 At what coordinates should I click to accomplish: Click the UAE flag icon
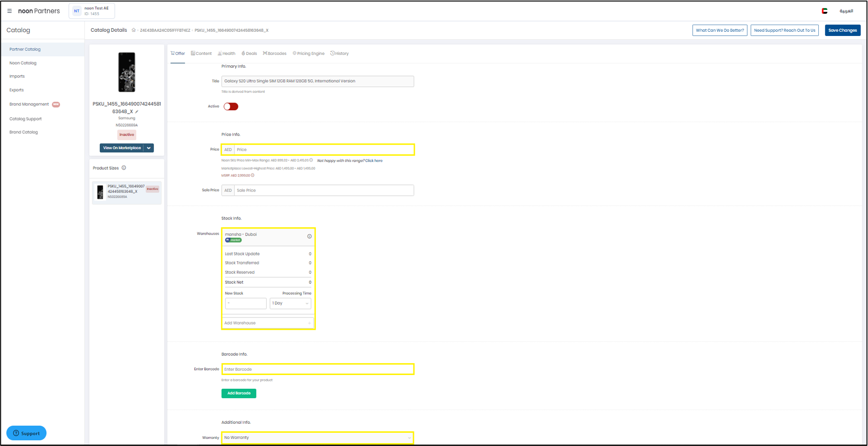point(824,11)
